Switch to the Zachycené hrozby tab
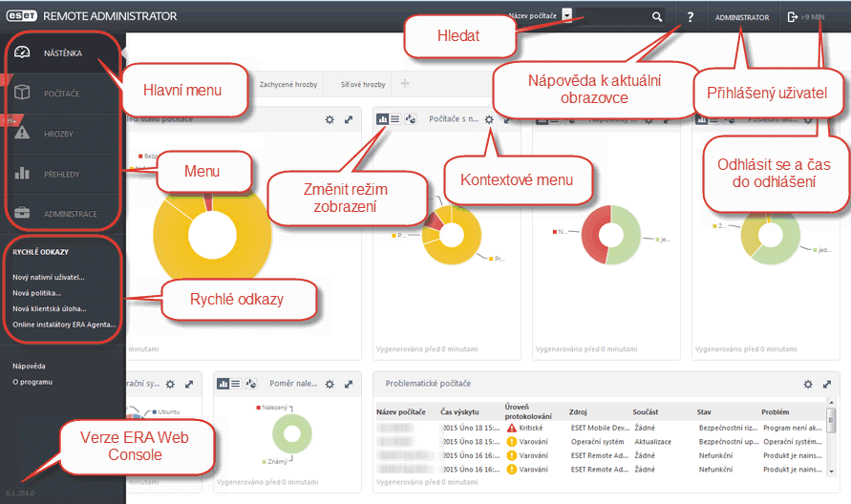Screen dimensions: 851x504 [x=288, y=84]
